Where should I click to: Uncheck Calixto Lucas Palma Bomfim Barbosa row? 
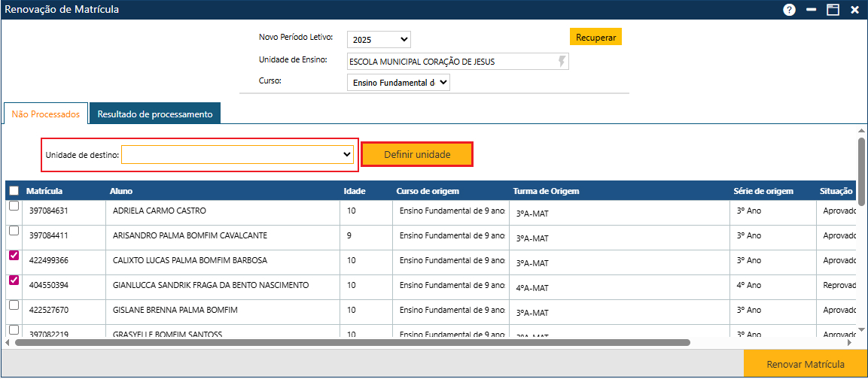pos(14,256)
